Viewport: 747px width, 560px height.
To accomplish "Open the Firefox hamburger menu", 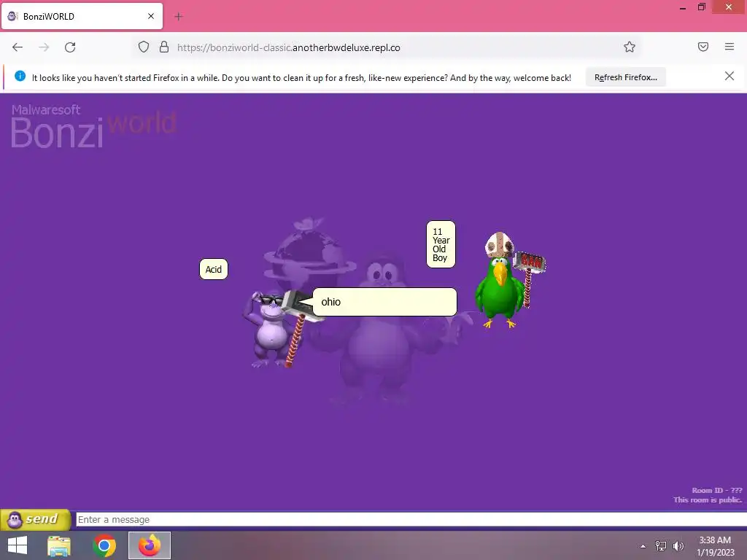I will (x=729, y=47).
